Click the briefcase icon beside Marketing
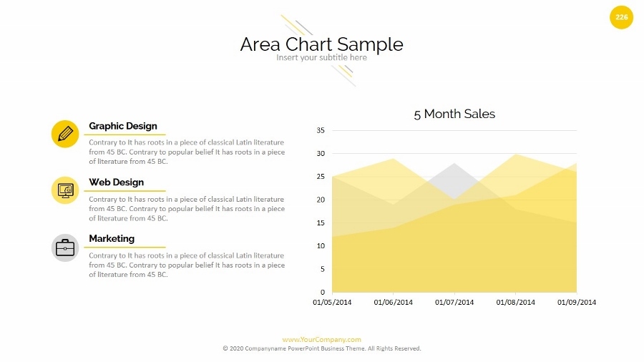The image size is (644, 362). [x=65, y=248]
